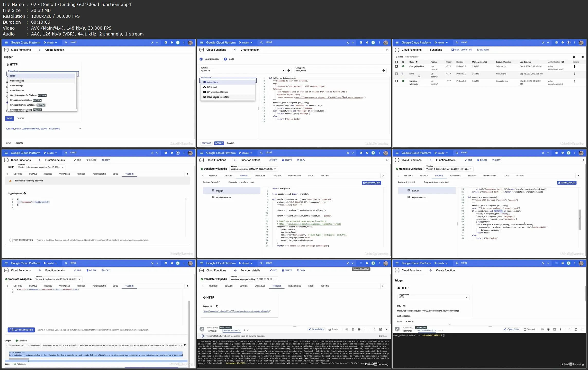Open column display options icon in Functions list

coord(583,57)
